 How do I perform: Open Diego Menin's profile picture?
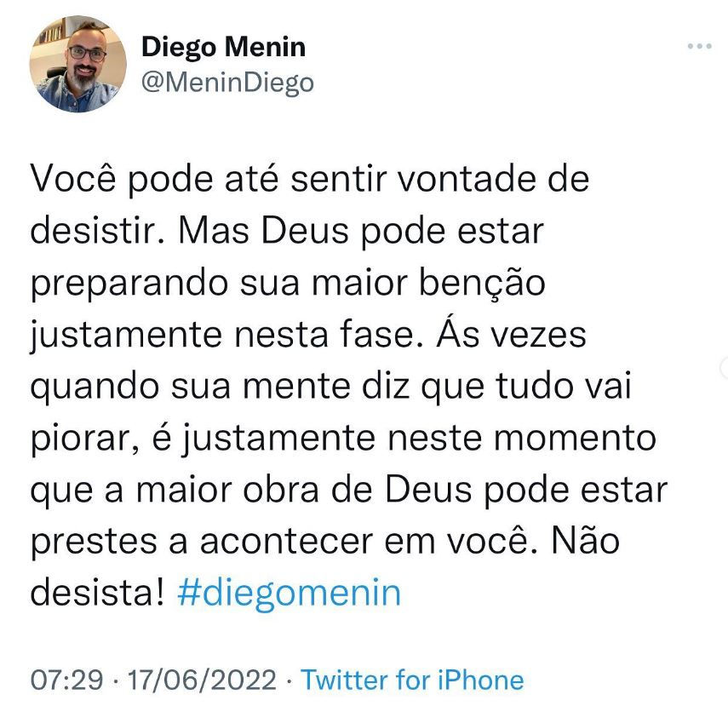pos(78,64)
